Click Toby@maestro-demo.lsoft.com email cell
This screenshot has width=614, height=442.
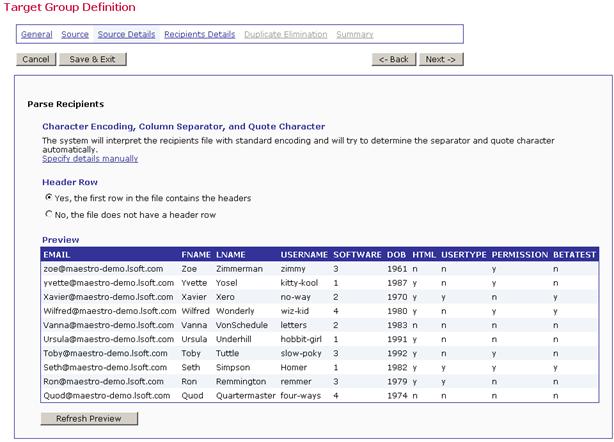point(105,354)
